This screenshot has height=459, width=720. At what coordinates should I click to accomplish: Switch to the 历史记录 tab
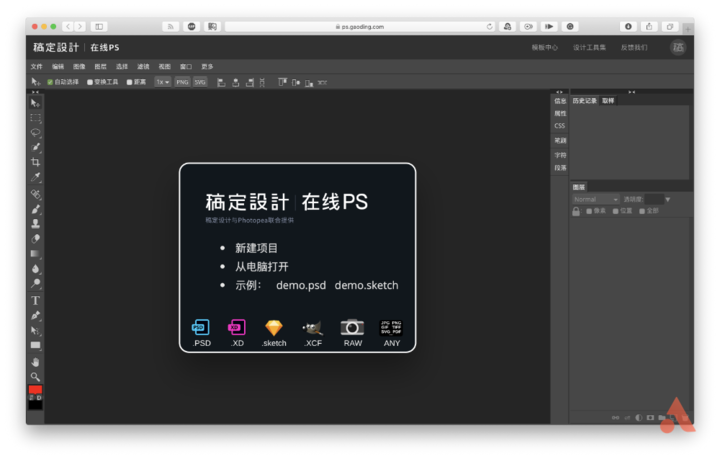(x=585, y=101)
